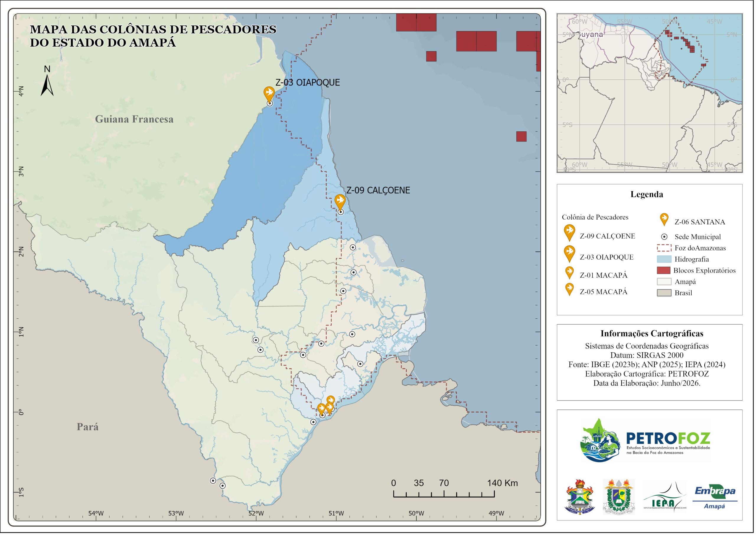Click the '35' scale bar label
The image size is (756, 535).
pyautogui.click(x=419, y=484)
